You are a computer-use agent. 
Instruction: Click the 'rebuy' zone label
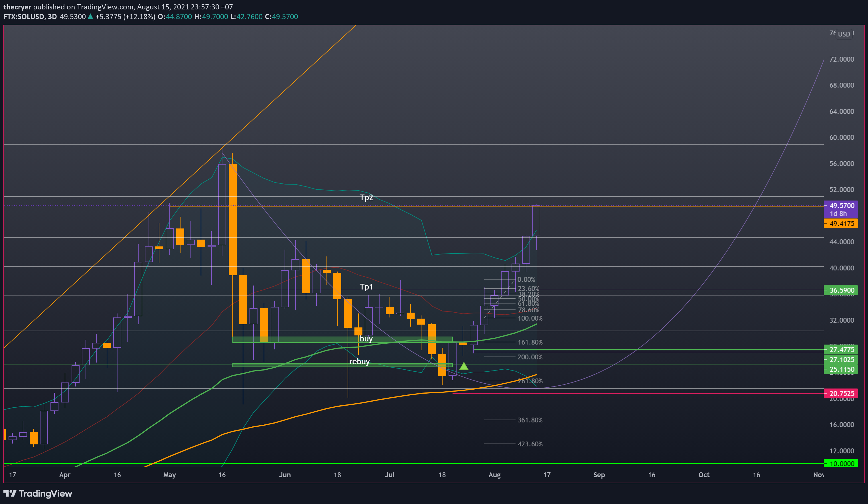click(x=359, y=361)
